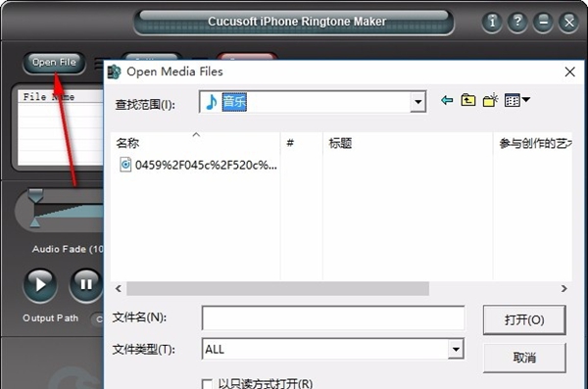Close the Cucusoft Ringtone Maker main window
Image resolution: width=588 pixels, height=389 pixels.
tap(568, 23)
